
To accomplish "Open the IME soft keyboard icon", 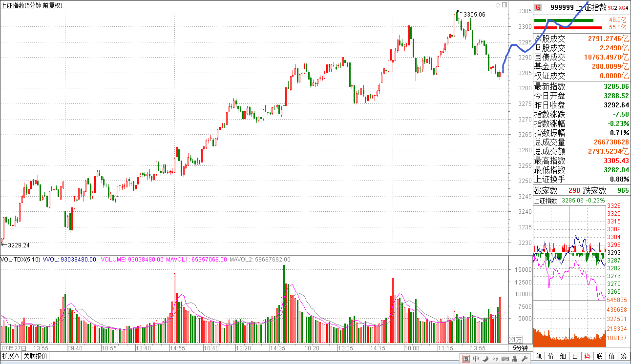I will click(505, 359).
